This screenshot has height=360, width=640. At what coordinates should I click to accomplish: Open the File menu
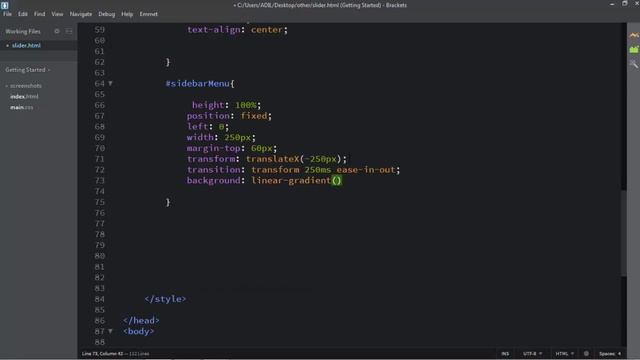(7, 14)
